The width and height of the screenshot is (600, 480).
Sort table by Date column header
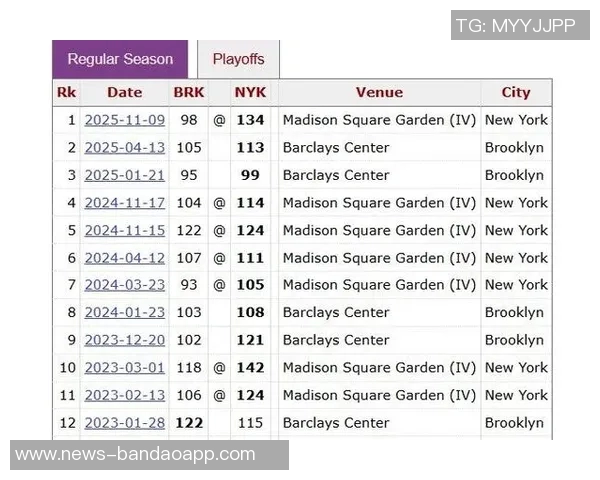pyautogui.click(x=124, y=93)
